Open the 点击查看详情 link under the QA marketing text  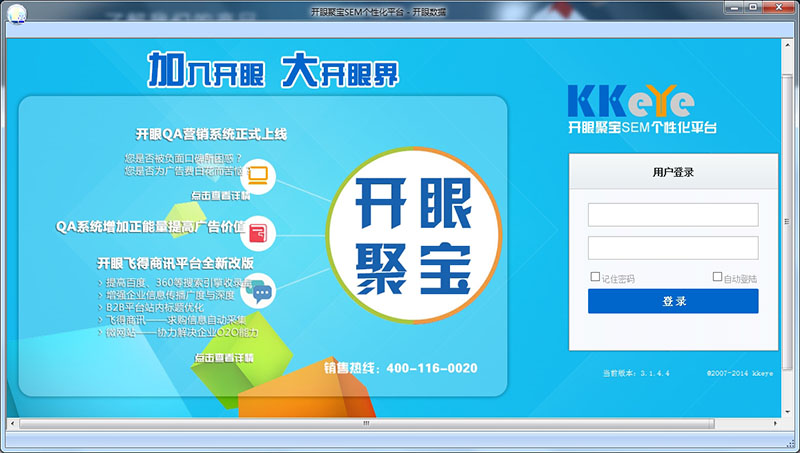[220, 196]
